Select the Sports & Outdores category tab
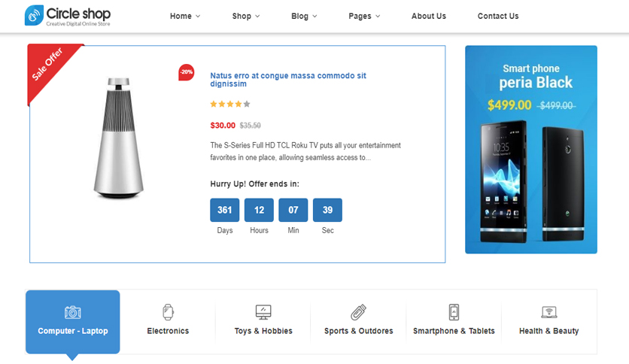This screenshot has width=629, height=364. tap(358, 322)
